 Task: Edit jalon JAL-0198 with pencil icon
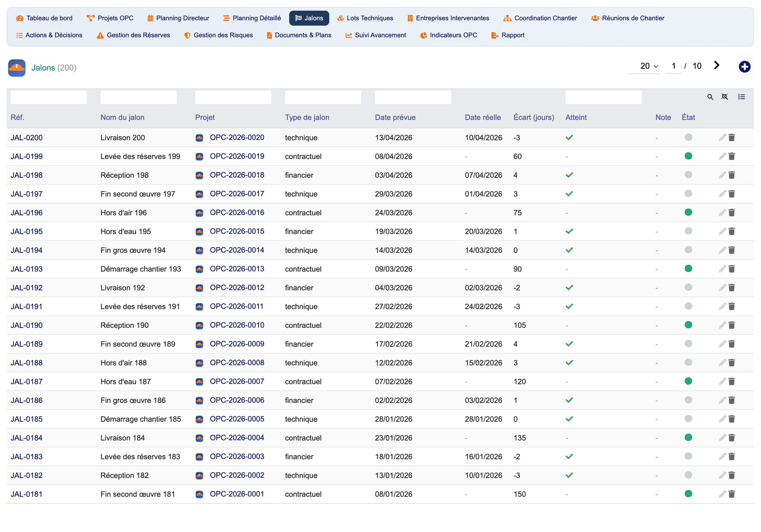point(722,175)
